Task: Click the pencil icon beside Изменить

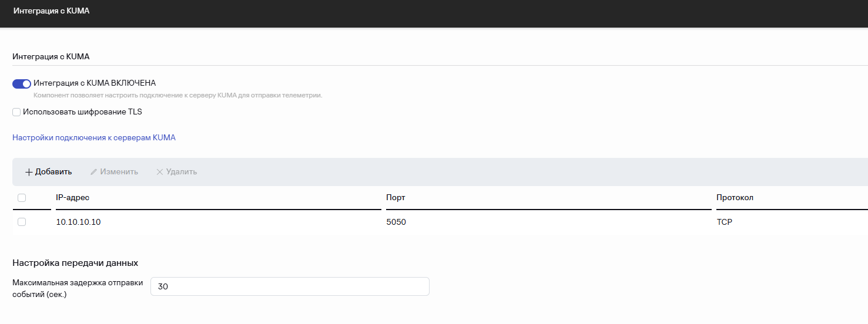Action: tap(93, 172)
